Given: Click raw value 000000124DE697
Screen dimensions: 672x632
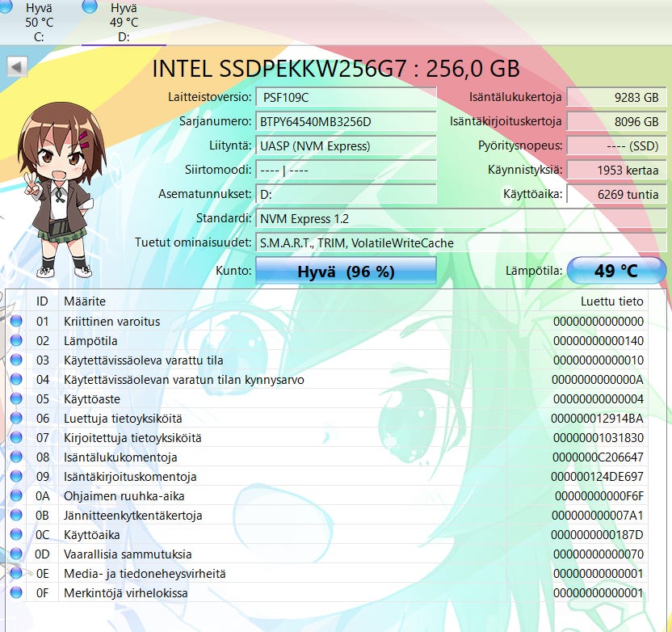Looking at the screenshot, I should coord(597,476).
